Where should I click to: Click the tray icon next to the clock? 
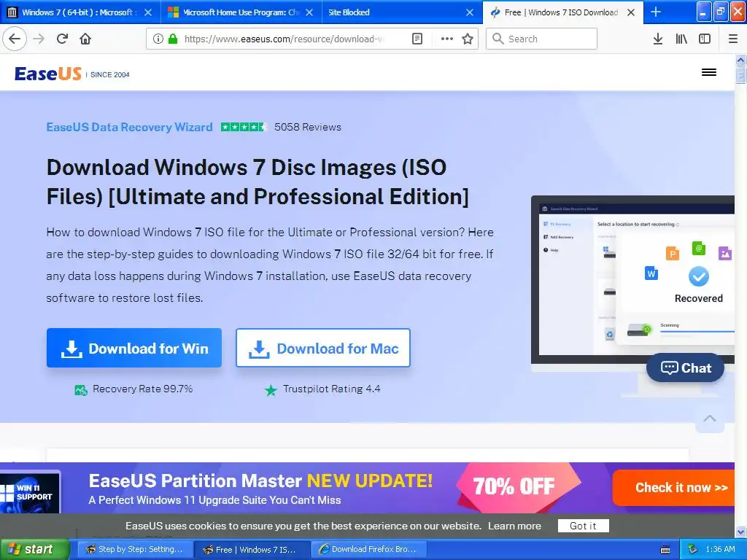click(x=693, y=549)
